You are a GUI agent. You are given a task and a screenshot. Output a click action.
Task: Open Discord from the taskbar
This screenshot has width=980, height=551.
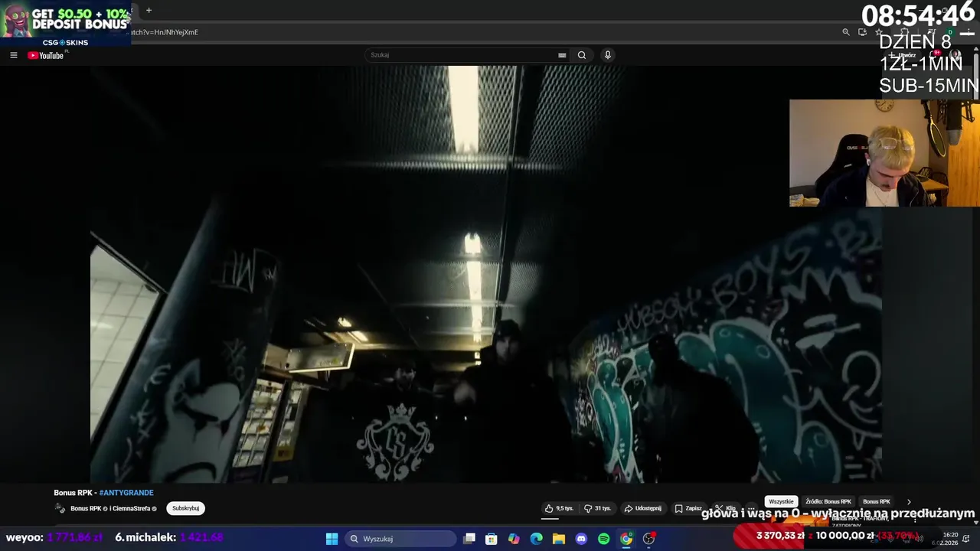click(x=581, y=539)
